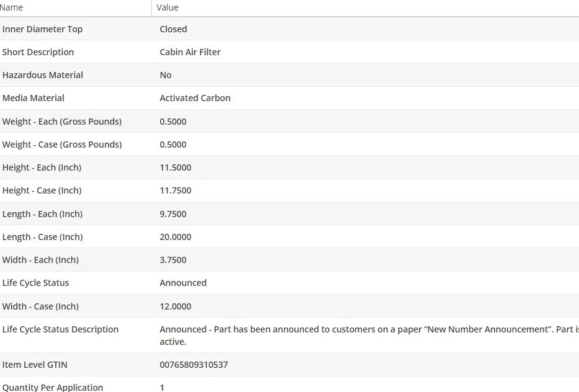579x392 pixels.
Task: Click the Activated Carbon value
Action: click(195, 98)
